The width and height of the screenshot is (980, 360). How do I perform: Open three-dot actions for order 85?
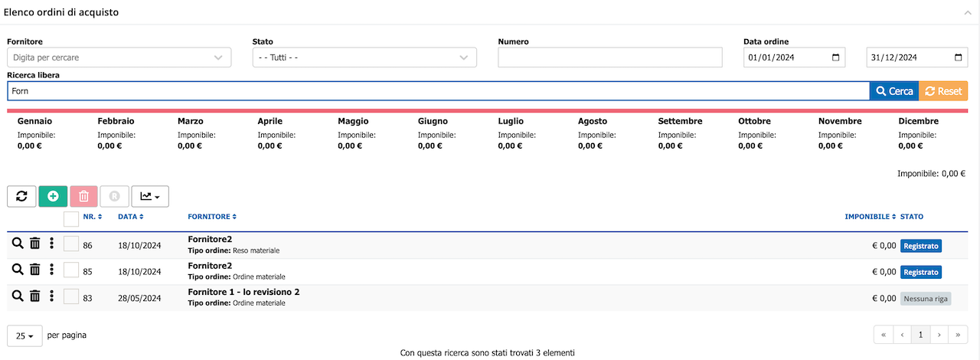(x=51, y=270)
